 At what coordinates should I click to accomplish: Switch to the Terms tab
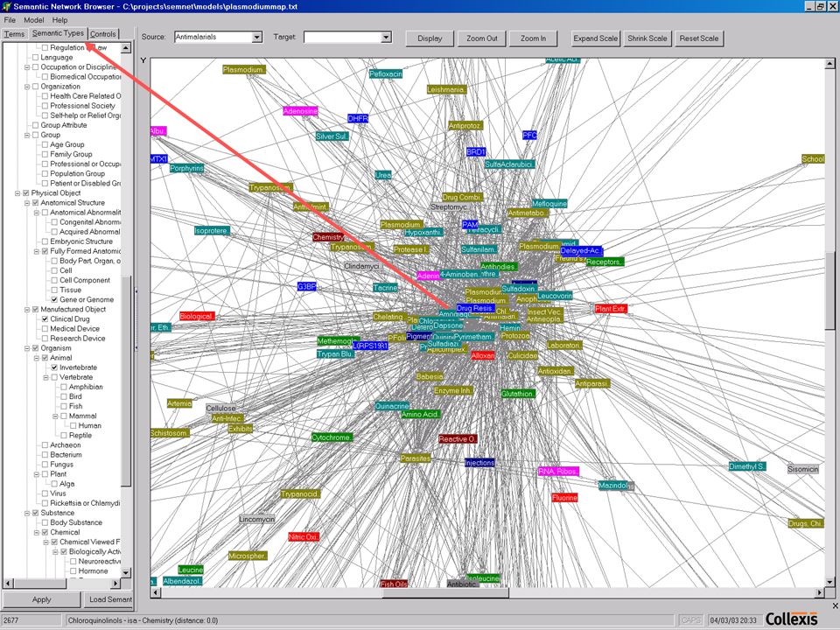[x=14, y=34]
